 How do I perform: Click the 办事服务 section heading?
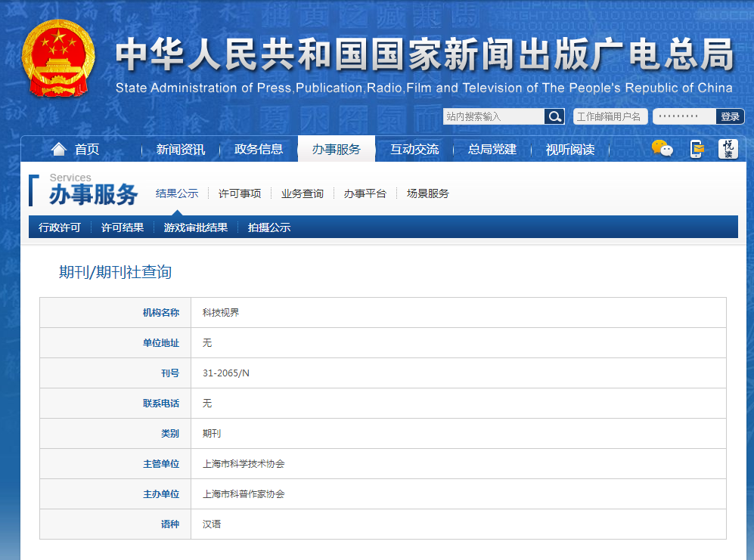pos(93,195)
